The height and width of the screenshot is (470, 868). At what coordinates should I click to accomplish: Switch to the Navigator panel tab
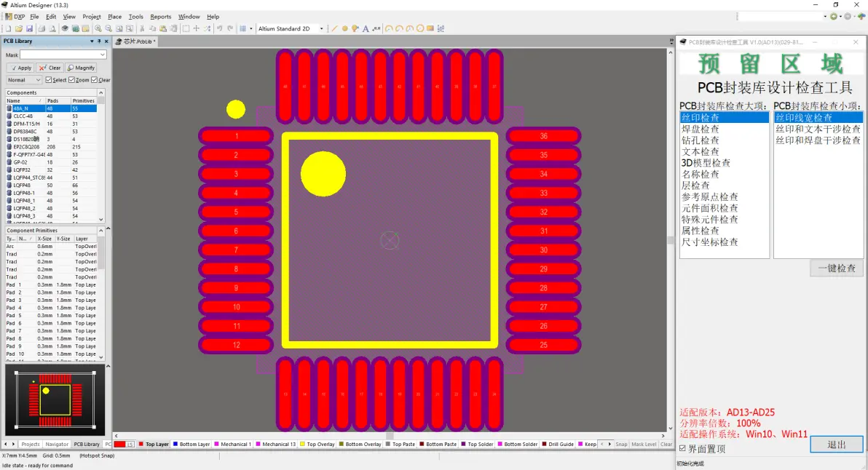pyautogui.click(x=57, y=444)
